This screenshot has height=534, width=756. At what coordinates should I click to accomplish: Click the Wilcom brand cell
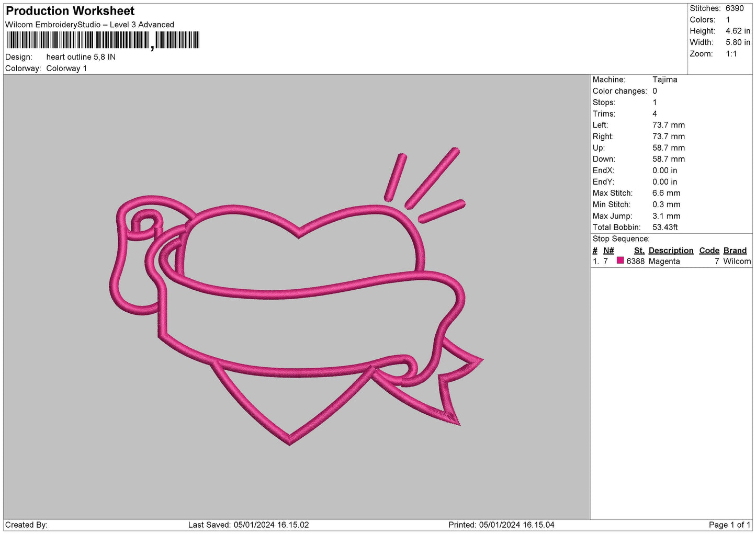click(x=737, y=262)
